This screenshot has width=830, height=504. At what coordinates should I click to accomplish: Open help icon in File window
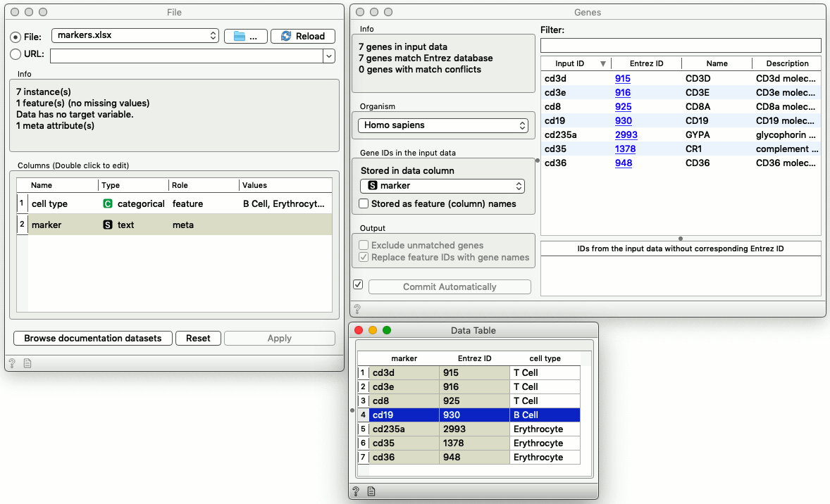[x=12, y=363]
